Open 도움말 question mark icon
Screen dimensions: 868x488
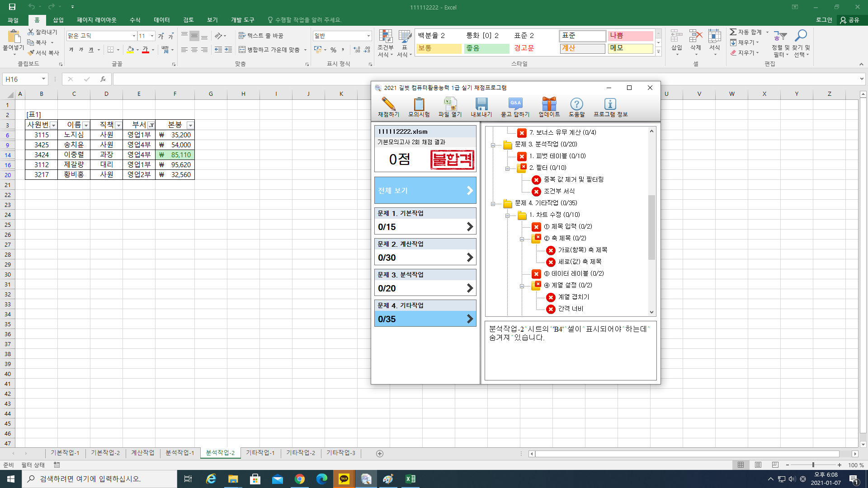pos(576,104)
